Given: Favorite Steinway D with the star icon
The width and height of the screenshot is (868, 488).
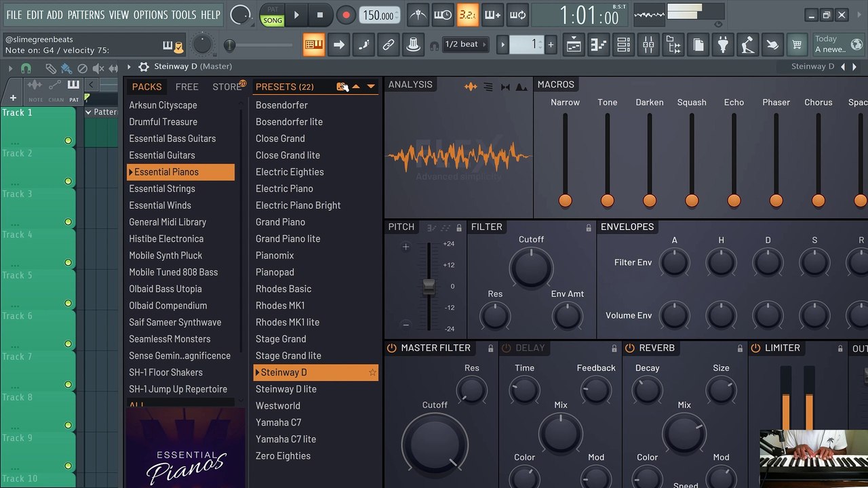Looking at the screenshot, I should 372,372.
